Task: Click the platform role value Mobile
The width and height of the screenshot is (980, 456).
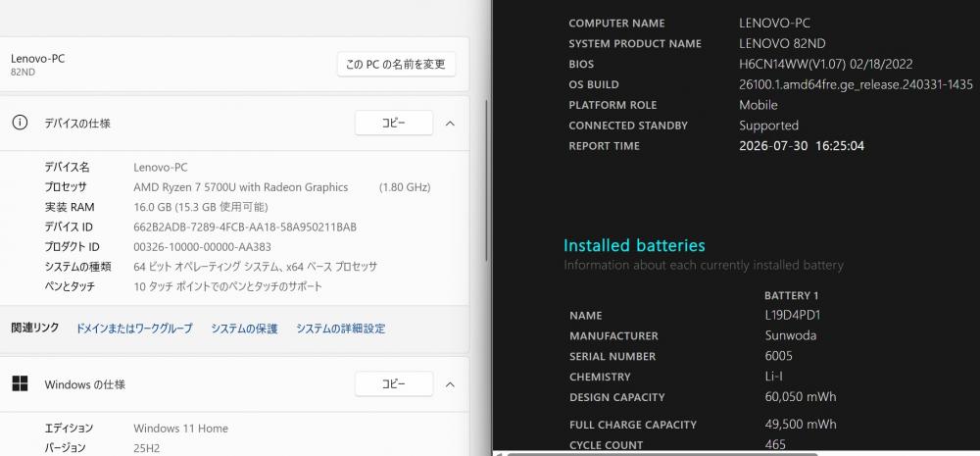Action: point(759,105)
